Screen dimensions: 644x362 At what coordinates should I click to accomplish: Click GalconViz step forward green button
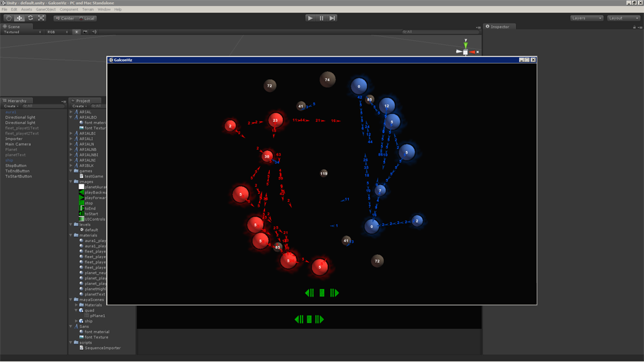point(334,293)
